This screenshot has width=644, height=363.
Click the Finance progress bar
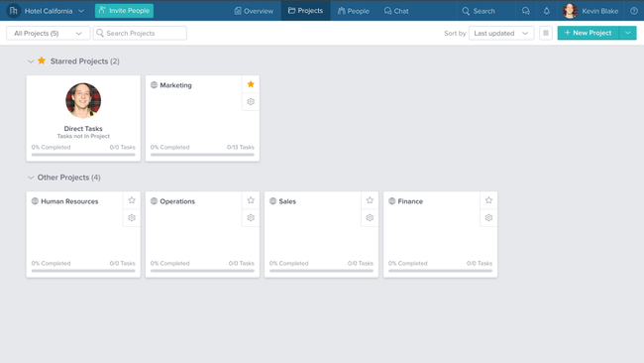[440, 271]
